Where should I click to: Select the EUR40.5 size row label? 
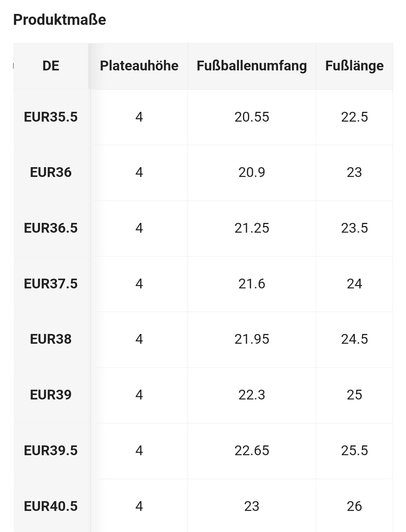(51, 506)
